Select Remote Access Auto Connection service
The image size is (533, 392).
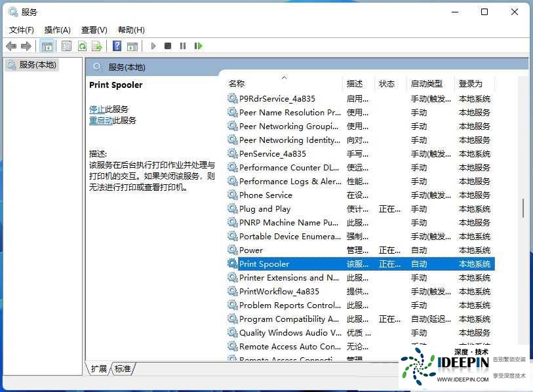pyautogui.click(x=361, y=347)
